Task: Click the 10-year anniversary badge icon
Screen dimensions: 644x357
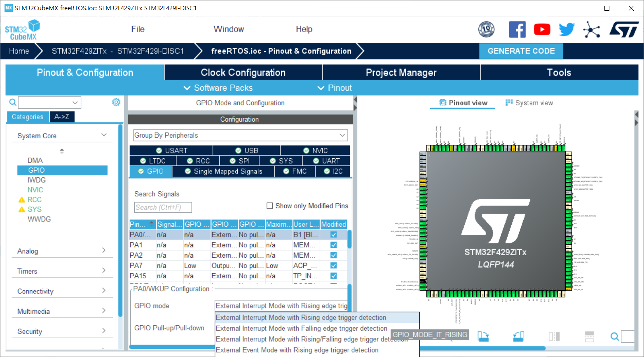Action: (486, 29)
